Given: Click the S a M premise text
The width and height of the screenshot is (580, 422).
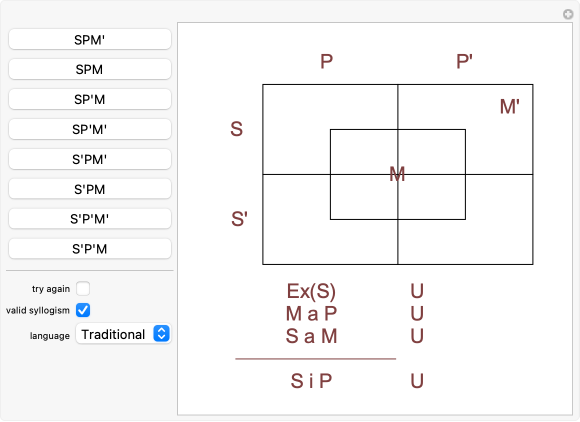Looking at the screenshot, I should click(x=311, y=336).
